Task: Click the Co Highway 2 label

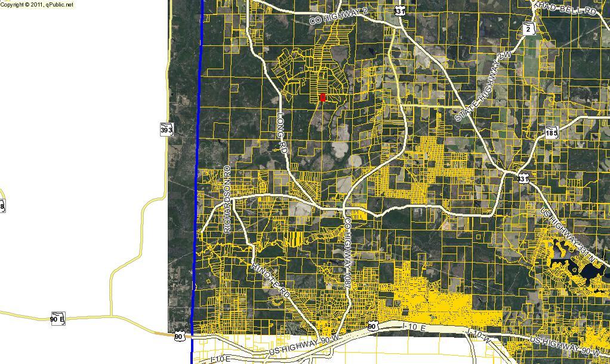Action: pos(337,17)
